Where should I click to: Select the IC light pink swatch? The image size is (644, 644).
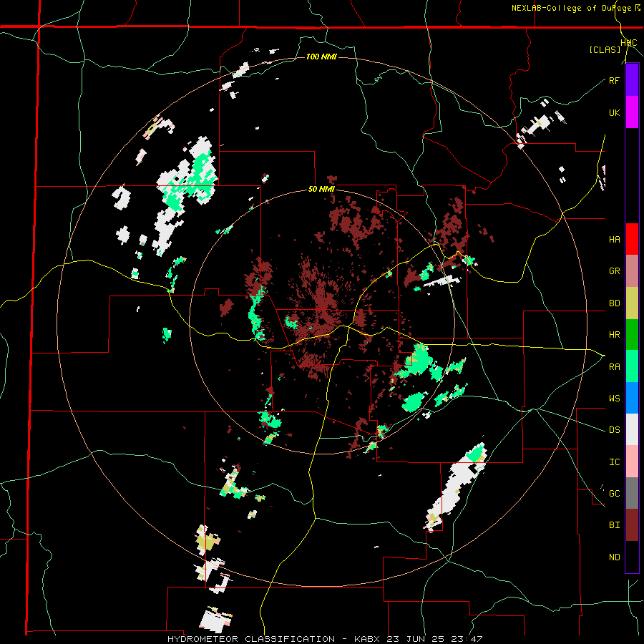(632, 462)
